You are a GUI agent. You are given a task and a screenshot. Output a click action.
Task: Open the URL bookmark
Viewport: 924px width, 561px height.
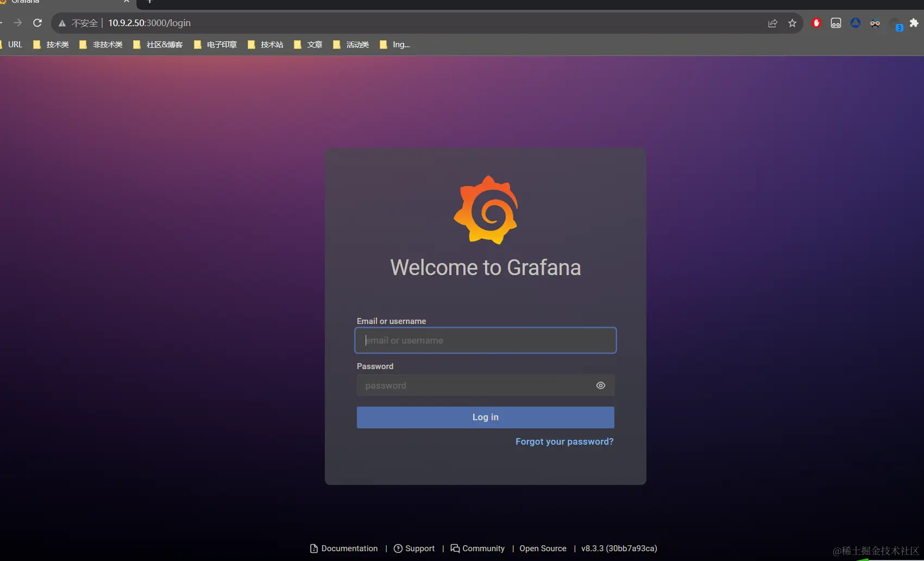[x=11, y=45]
